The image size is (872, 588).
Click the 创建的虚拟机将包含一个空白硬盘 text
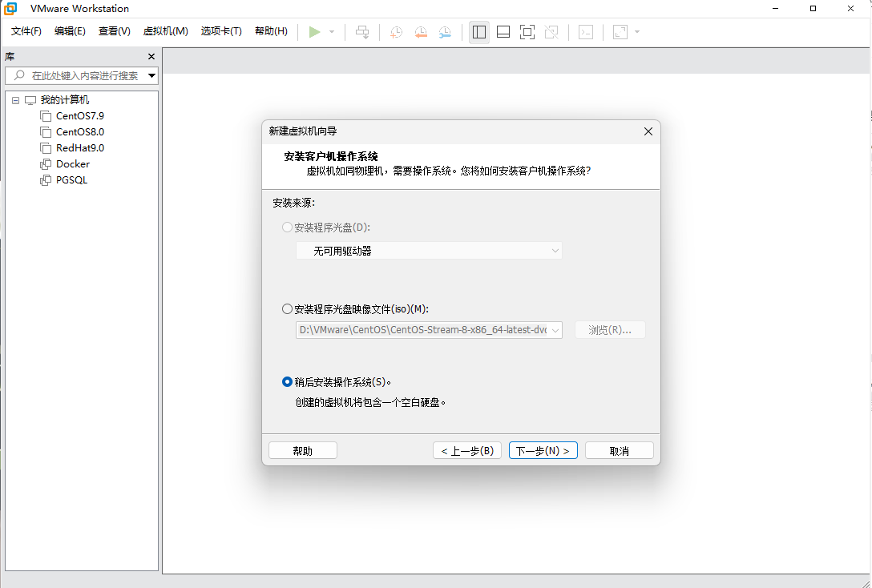point(370,403)
